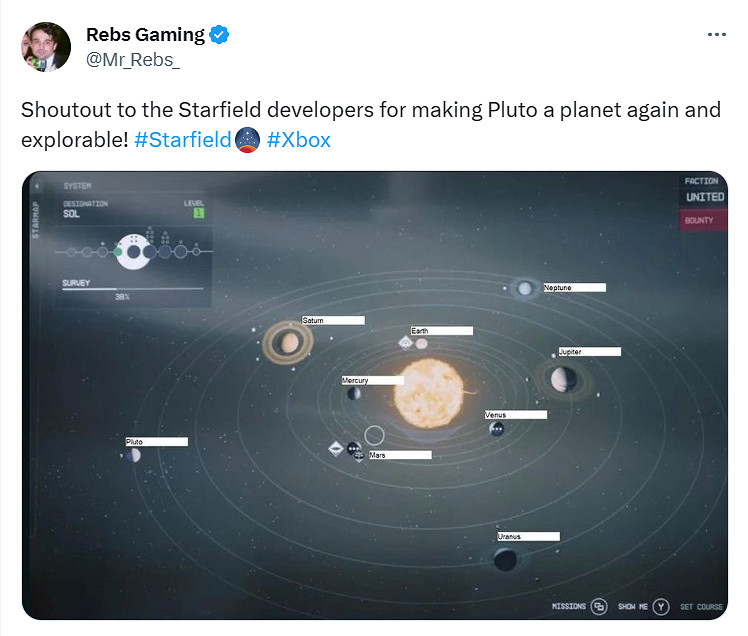This screenshot has width=748, height=636.
Task: Open the Rebs Gaming profile avatar
Action: point(46,47)
